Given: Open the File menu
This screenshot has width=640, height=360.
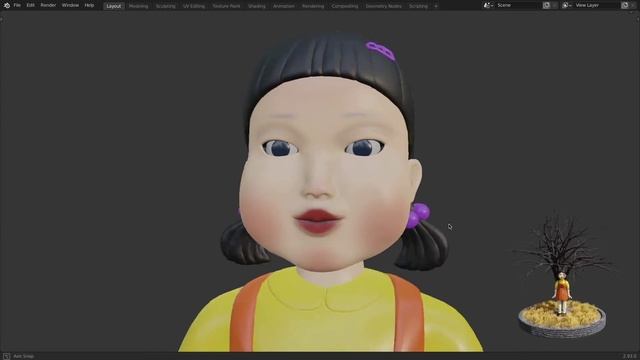Looking at the screenshot, I should point(17,5).
